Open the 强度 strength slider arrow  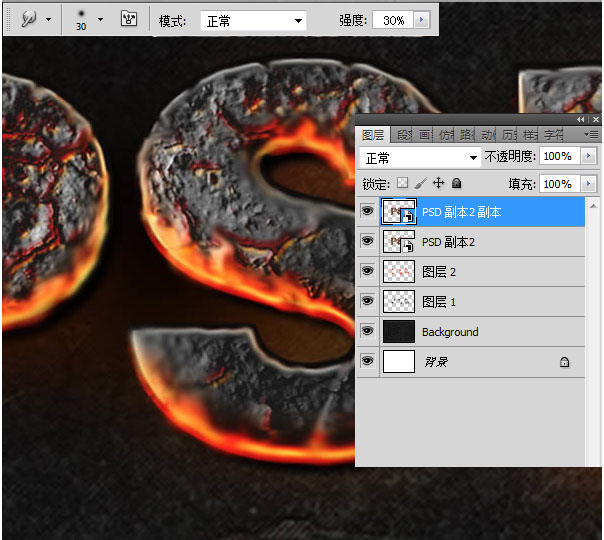(422, 20)
